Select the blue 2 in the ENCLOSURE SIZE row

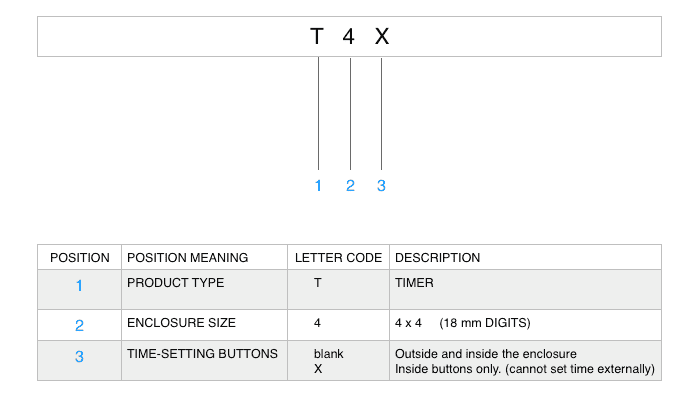coord(79,326)
